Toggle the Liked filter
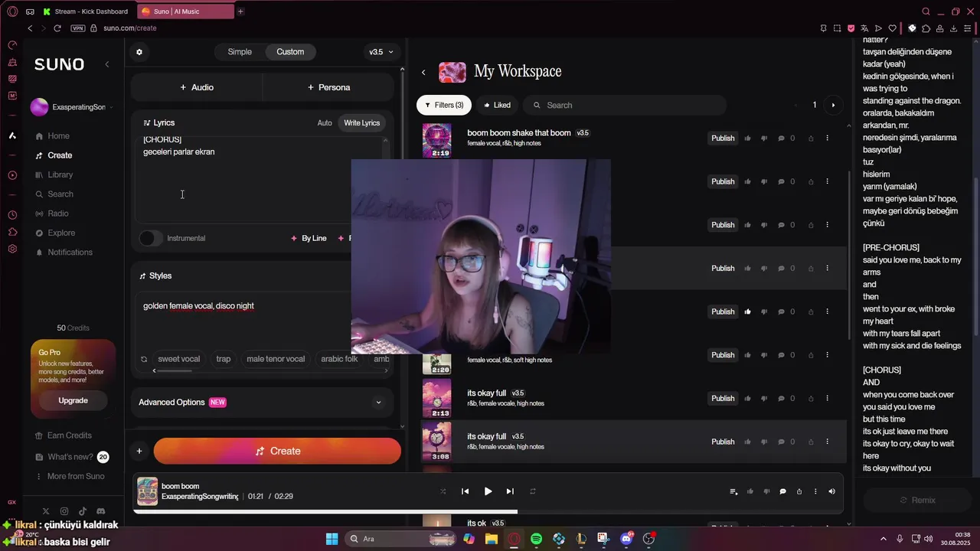 (497, 105)
